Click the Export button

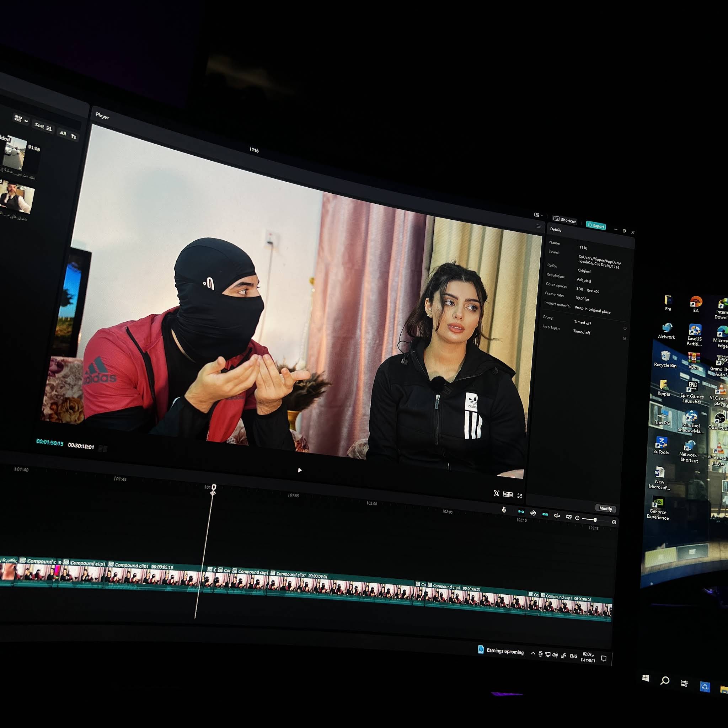[596, 225]
